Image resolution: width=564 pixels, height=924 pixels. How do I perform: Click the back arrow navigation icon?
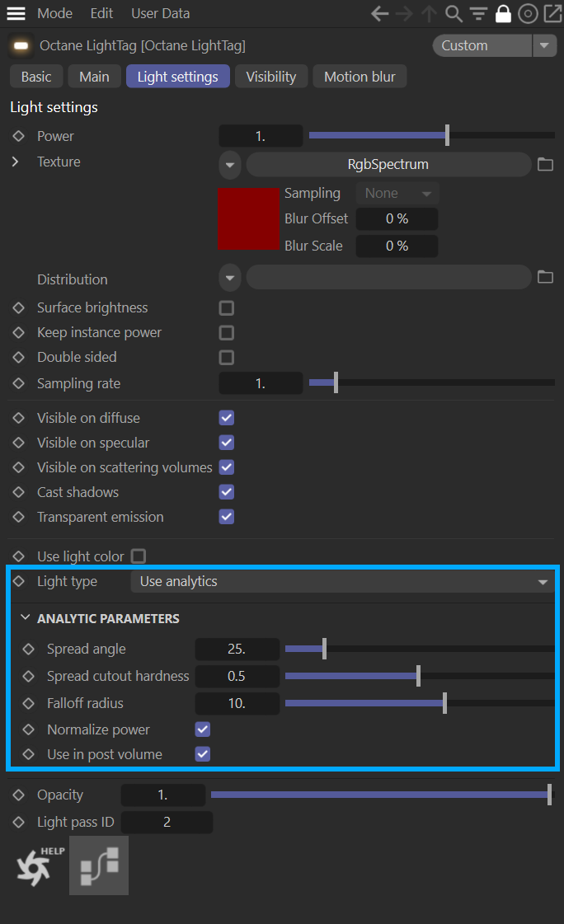(x=379, y=14)
